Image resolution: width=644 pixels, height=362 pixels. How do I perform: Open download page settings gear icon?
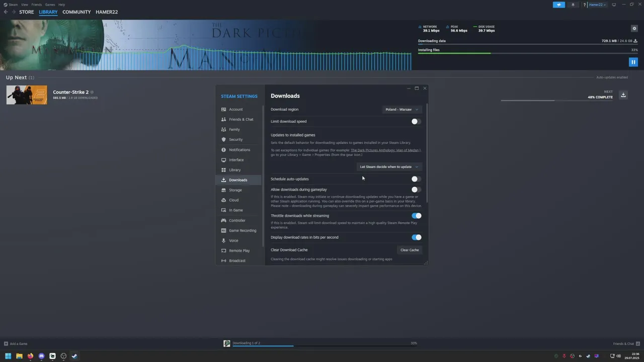point(634,28)
